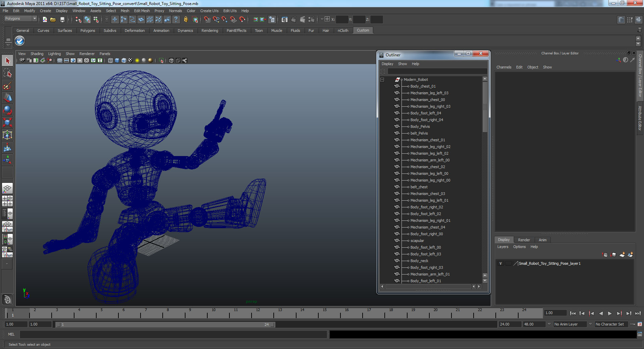Open the Polygons menu set dropdown
This screenshot has width=644, height=349.
click(20, 19)
